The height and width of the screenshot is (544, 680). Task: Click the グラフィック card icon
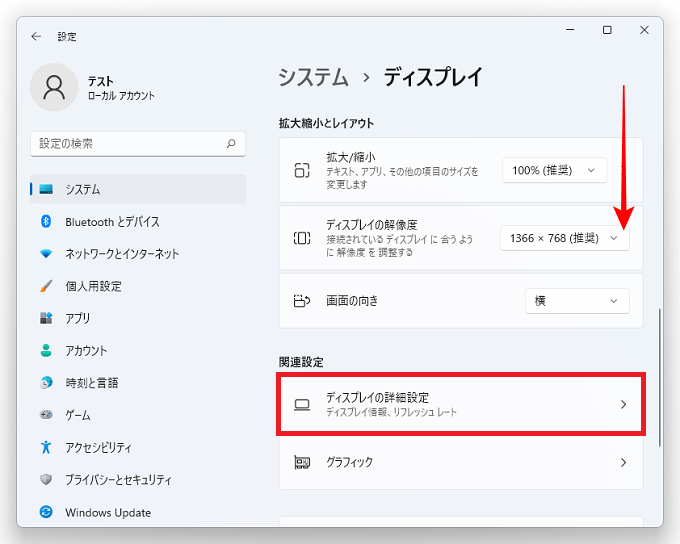point(302,462)
